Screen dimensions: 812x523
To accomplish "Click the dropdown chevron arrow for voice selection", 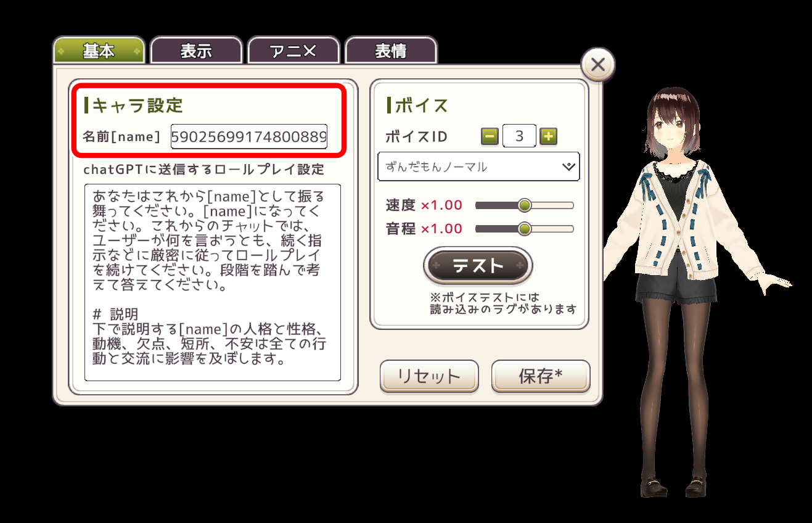I will pyautogui.click(x=568, y=167).
